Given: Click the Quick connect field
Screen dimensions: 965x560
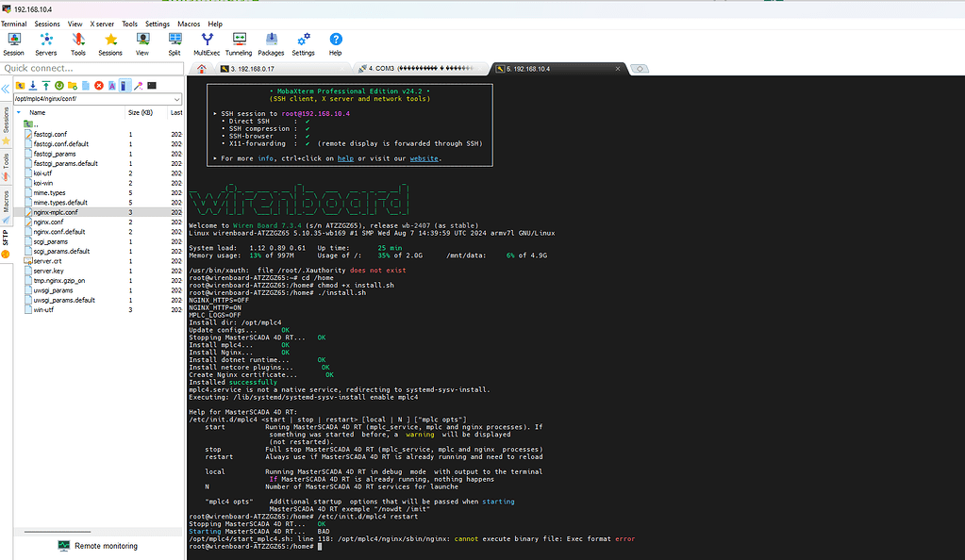Looking at the screenshot, I should [92, 68].
